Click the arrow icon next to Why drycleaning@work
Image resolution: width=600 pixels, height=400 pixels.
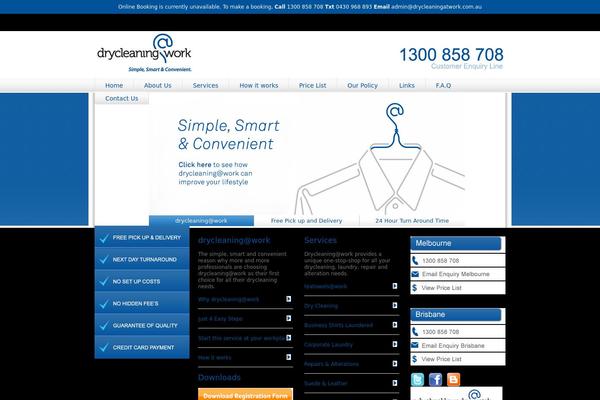pos(289,299)
